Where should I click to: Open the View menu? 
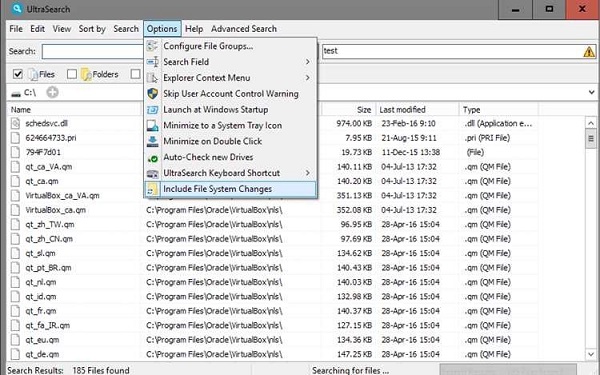62,29
